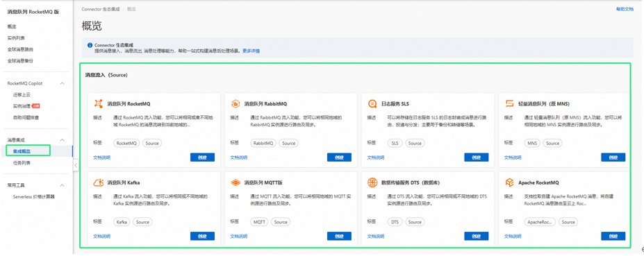Click the MQTT tag chip
644x256 pixels.
coord(259,222)
